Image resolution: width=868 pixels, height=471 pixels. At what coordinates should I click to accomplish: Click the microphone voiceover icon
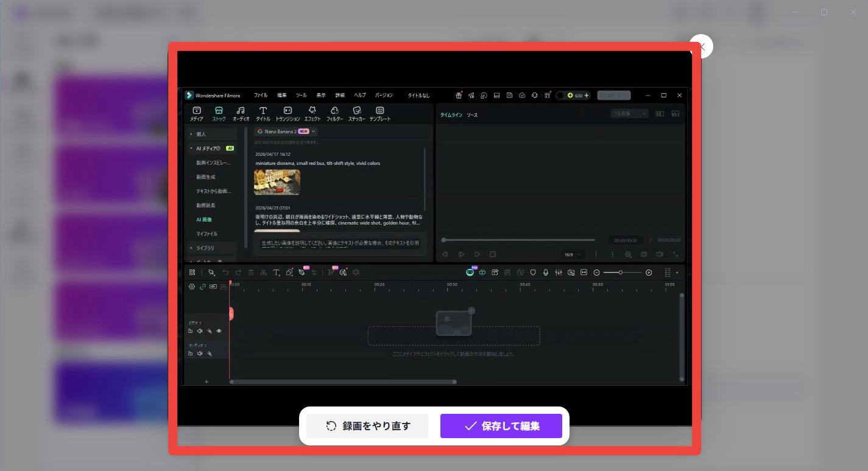[546, 273]
